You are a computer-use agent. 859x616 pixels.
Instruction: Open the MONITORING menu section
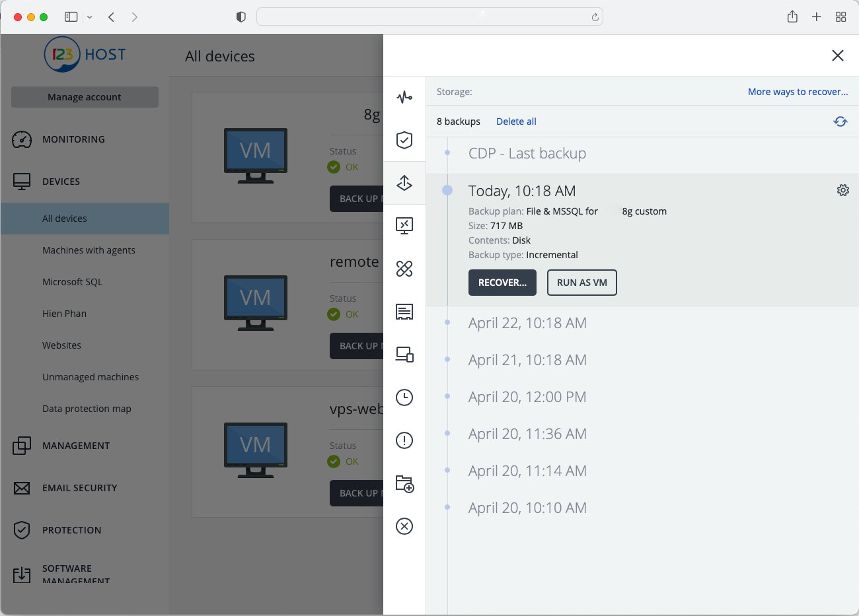[73, 139]
